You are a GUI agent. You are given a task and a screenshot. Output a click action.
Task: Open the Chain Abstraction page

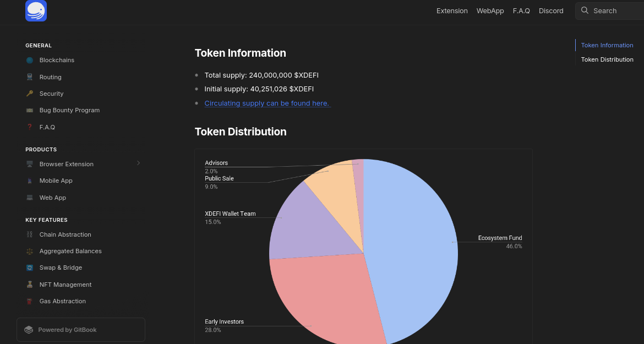(66, 234)
